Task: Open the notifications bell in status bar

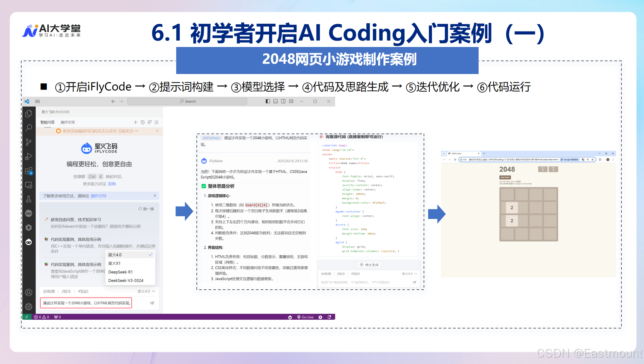Action: tap(329, 317)
